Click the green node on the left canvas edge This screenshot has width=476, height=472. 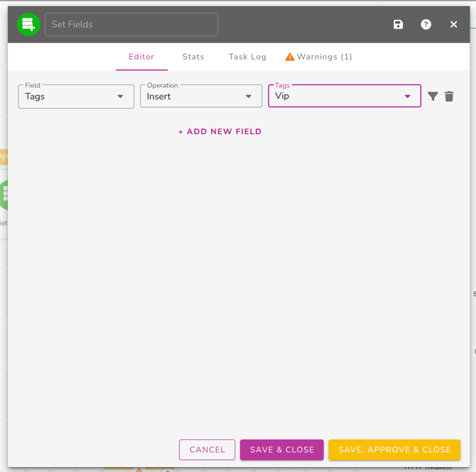point(4,194)
